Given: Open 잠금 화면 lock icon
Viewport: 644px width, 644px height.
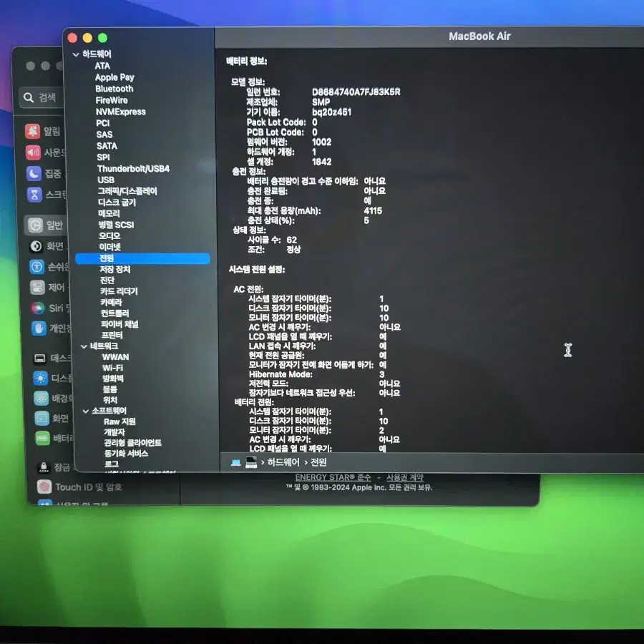Looking at the screenshot, I should click(x=44, y=467).
